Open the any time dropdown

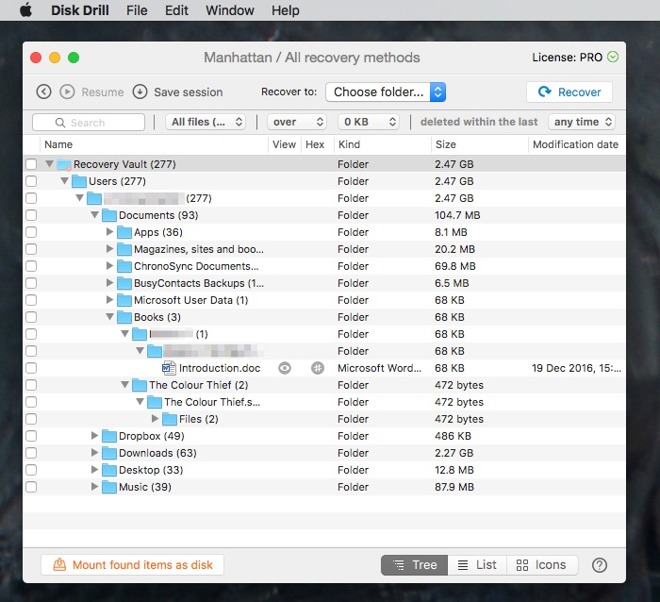pyautogui.click(x=582, y=122)
